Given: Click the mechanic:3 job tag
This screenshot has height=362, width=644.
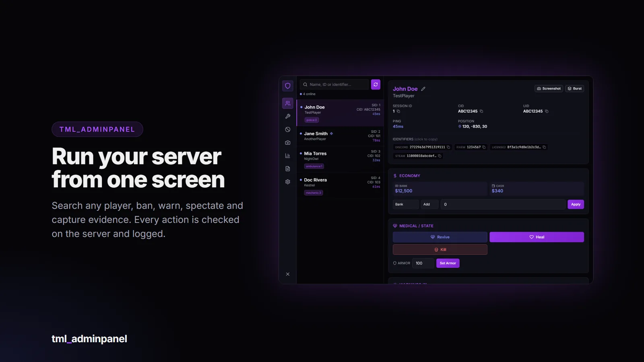Looking at the screenshot, I should pos(314,193).
